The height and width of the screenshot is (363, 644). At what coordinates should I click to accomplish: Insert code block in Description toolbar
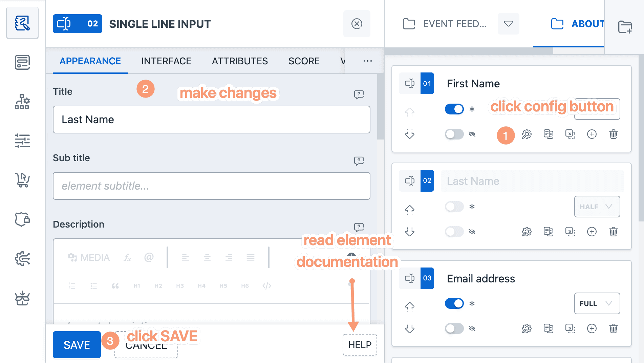[x=267, y=286]
